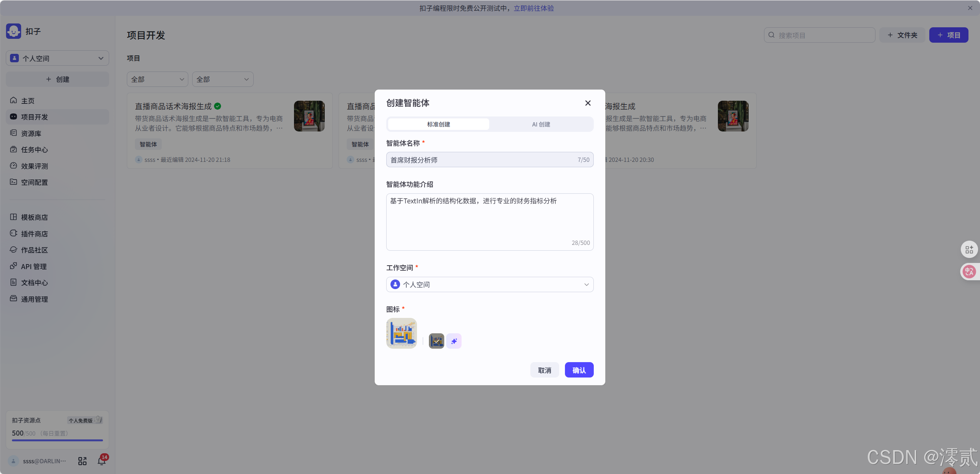Open 插件商店 from the sidebar
The height and width of the screenshot is (474, 980).
[x=34, y=233]
